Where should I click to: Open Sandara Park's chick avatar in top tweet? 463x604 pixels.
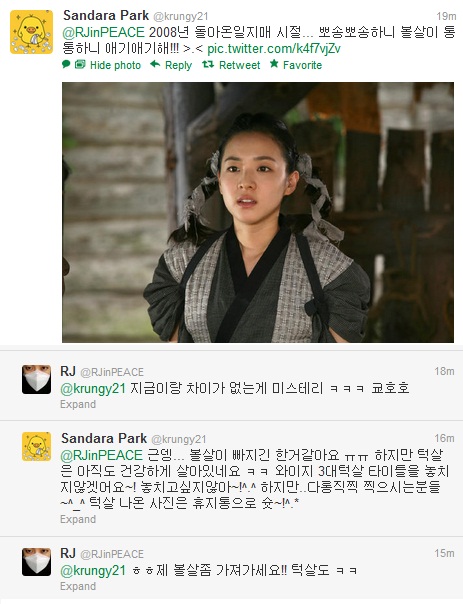pos(31,32)
